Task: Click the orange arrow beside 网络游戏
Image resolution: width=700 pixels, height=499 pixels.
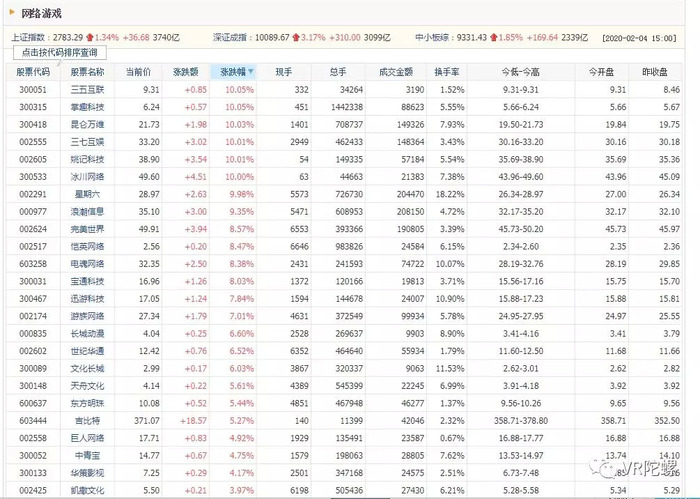Action: (12, 12)
